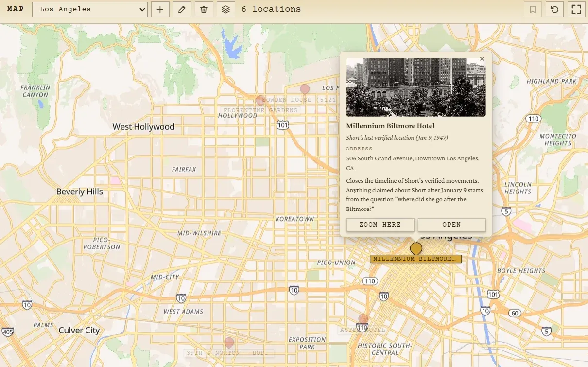Click the Boyle Heights map label
Viewport: 588px width, 367px height.
point(521,271)
